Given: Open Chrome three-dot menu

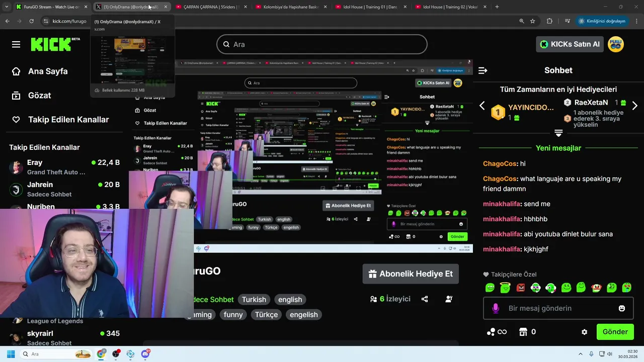Looking at the screenshot, I should coord(636,21).
